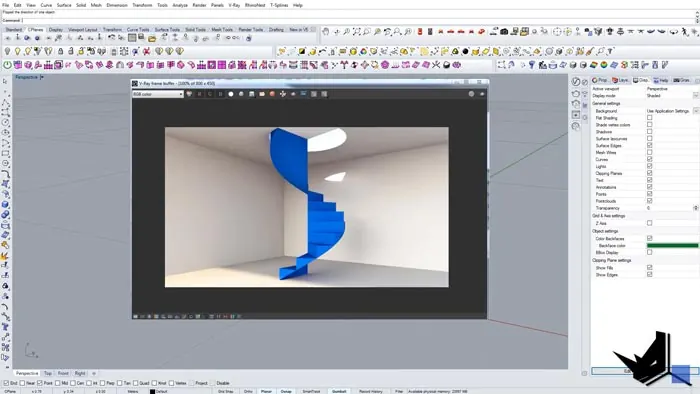The image size is (700, 394).
Task: Switch to the Curve Tools toolbar tab
Action: [138, 29]
